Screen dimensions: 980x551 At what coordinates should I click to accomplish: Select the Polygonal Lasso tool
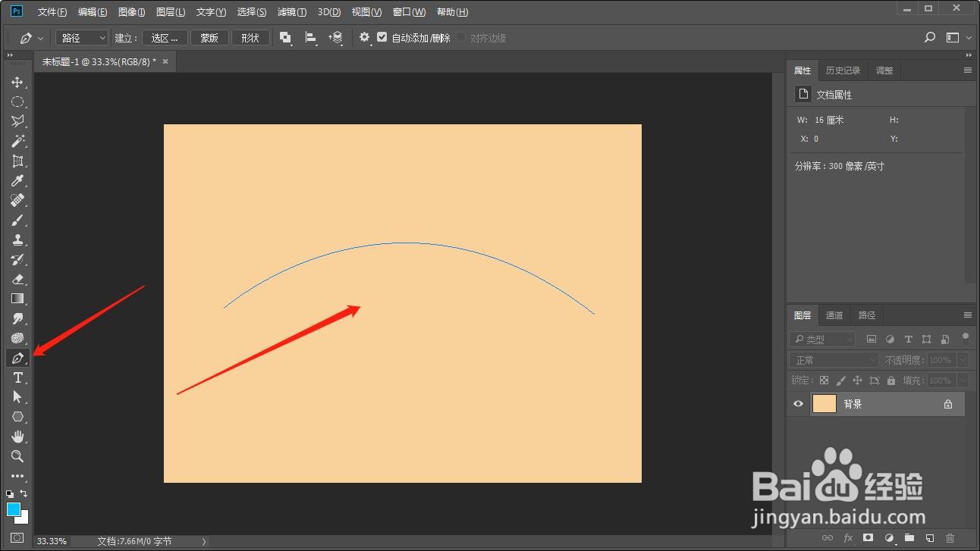tap(17, 121)
